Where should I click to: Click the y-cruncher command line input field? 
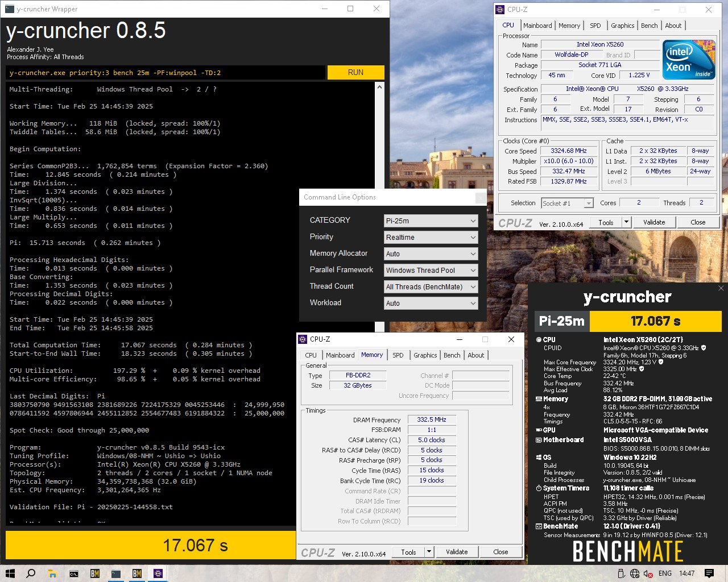pyautogui.click(x=166, y=72)
